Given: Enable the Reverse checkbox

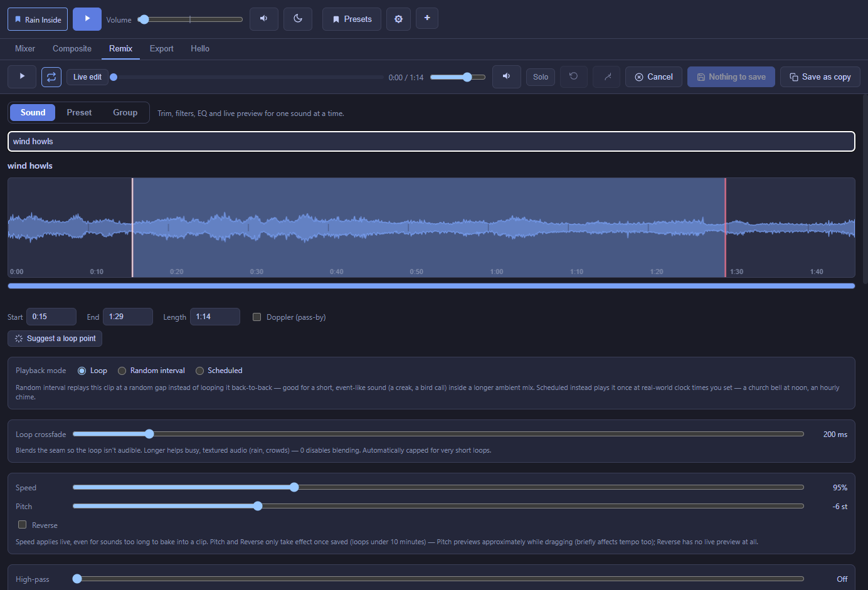Looking at the screenshot, I should pos(22,525).
